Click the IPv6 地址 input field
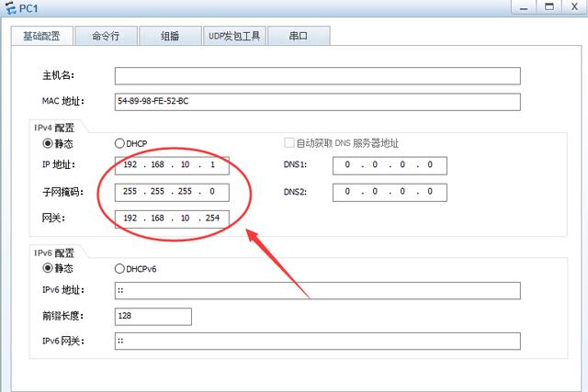This screenshot has width=588, height=392. point(317,290)
